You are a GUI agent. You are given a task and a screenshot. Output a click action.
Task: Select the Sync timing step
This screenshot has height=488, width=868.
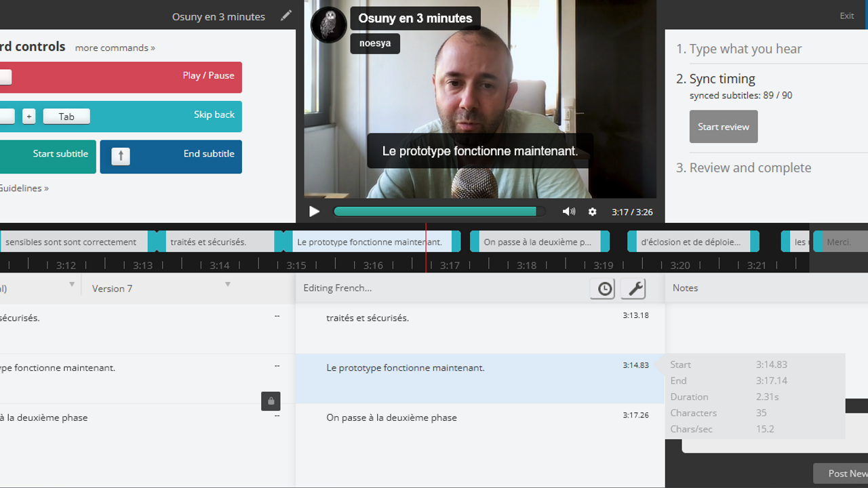click(x=722, y=79)
